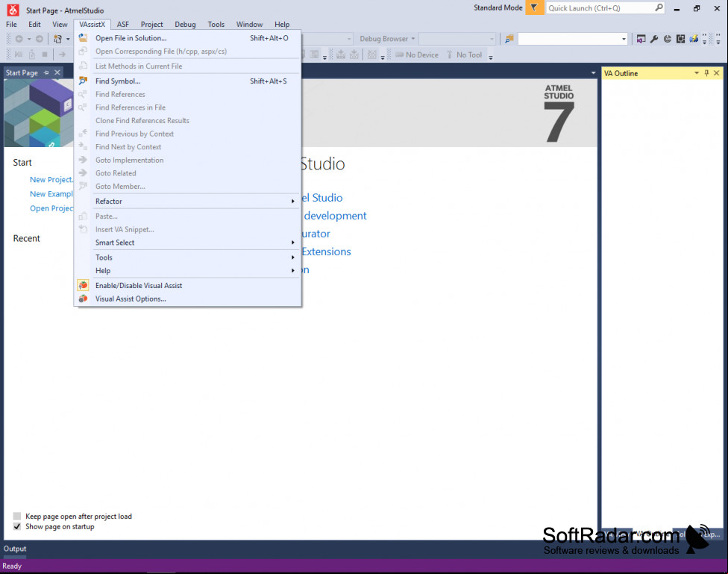Click the No Device toolbar button

(x=416, y=54)
